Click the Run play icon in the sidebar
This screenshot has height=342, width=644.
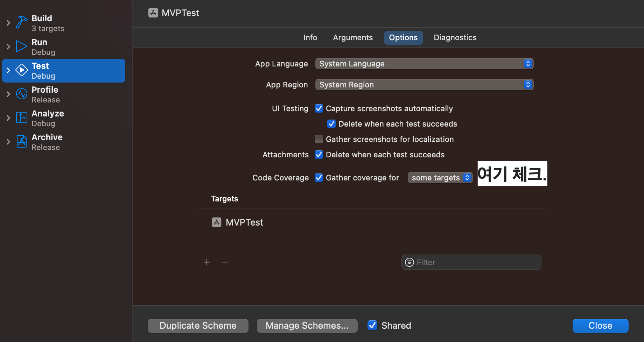point(21,46)
